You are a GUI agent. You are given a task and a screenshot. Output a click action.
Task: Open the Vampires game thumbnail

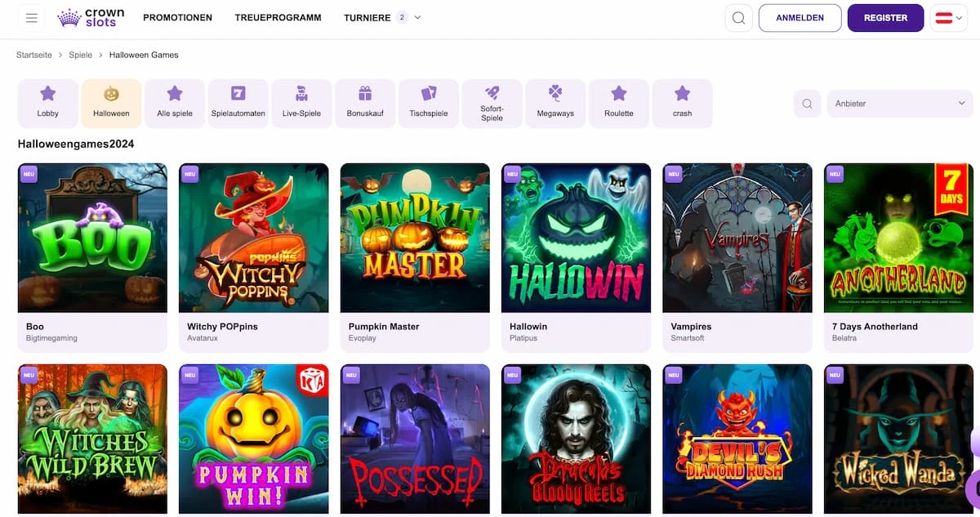737,238
